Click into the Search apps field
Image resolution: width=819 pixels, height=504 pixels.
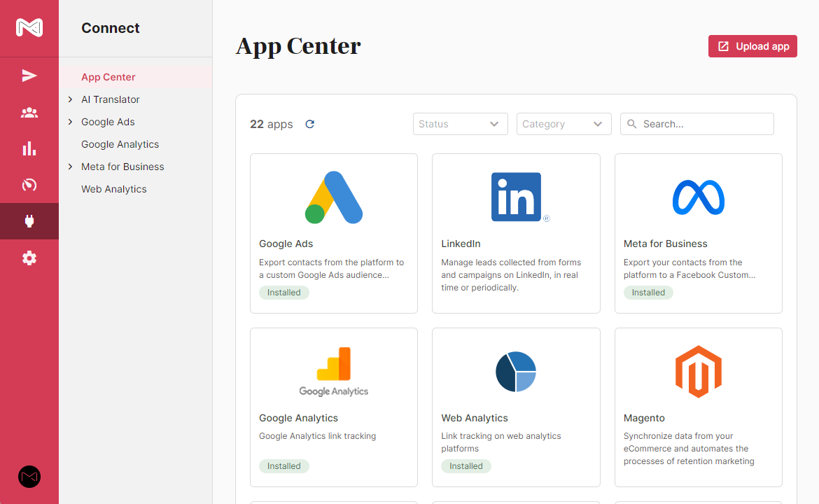pos(696,124)
